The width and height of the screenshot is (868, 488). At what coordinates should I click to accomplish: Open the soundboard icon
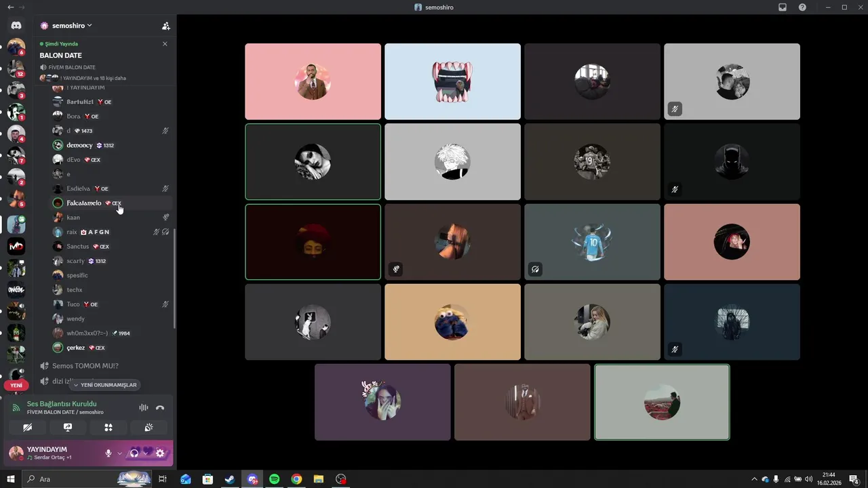[x=149, y=427]
